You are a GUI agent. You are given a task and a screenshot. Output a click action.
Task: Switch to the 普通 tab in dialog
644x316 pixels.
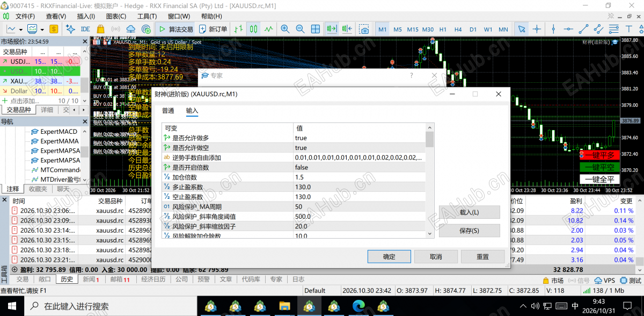coord(168,111)
